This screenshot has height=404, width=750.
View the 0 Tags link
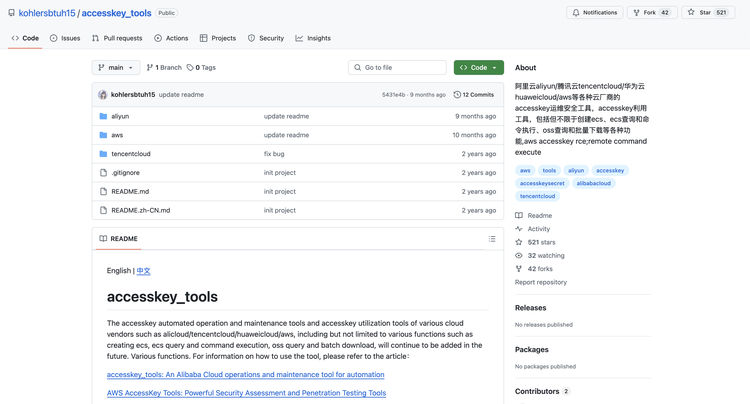201,67
